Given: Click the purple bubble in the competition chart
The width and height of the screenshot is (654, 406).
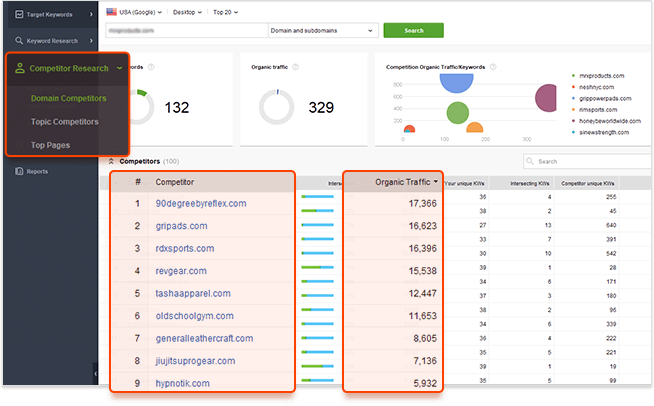Looking at the screenshot, I should click(547, 98).
